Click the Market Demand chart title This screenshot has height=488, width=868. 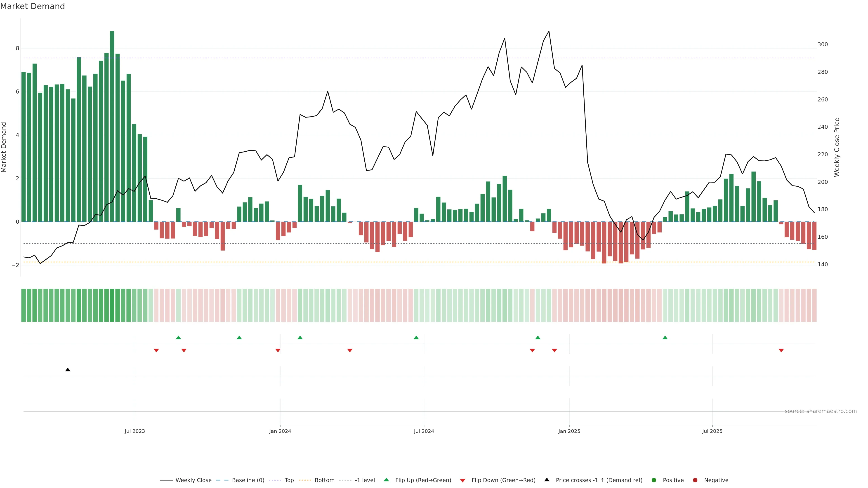(32, 6)
